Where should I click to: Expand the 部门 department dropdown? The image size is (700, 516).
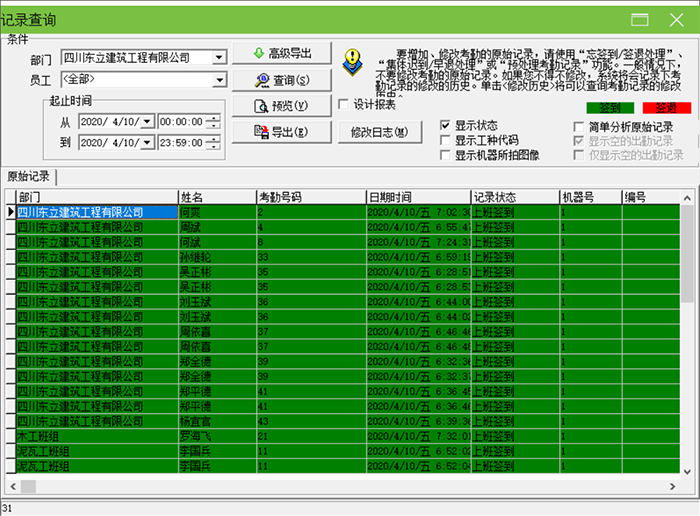[x=220, y=58]
